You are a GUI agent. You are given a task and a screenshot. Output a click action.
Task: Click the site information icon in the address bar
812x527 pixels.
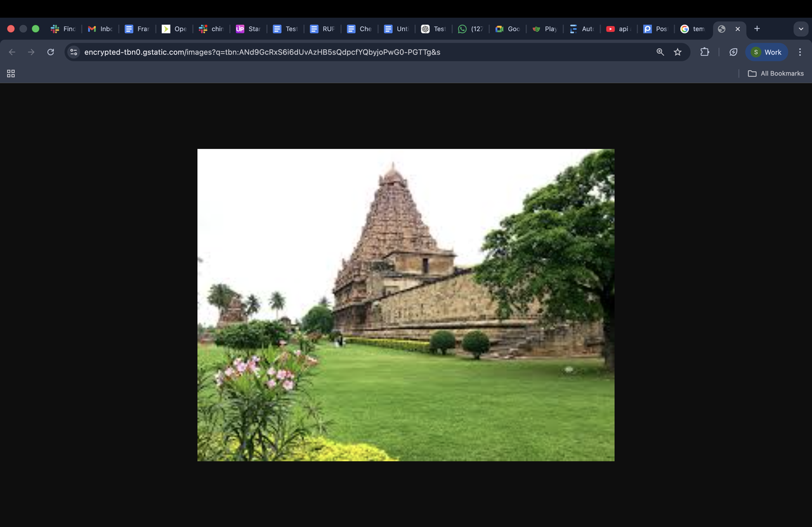point(74,52)
